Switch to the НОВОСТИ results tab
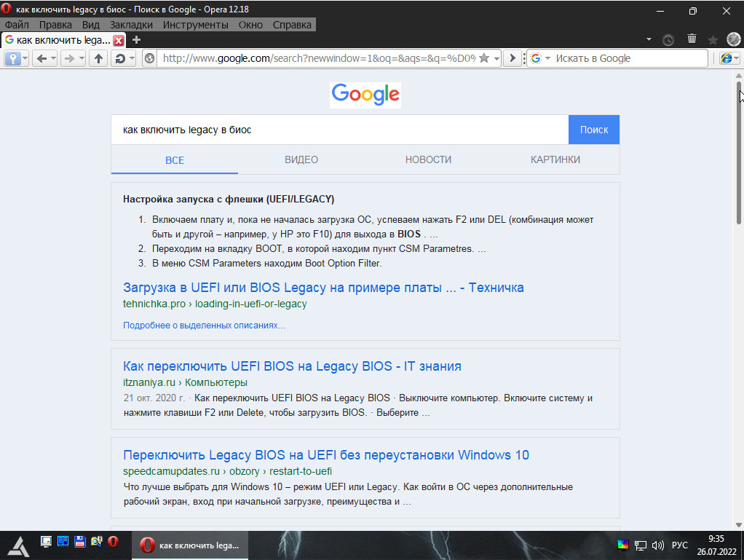This screenshot has width=744, height=560. coord(429,160)
